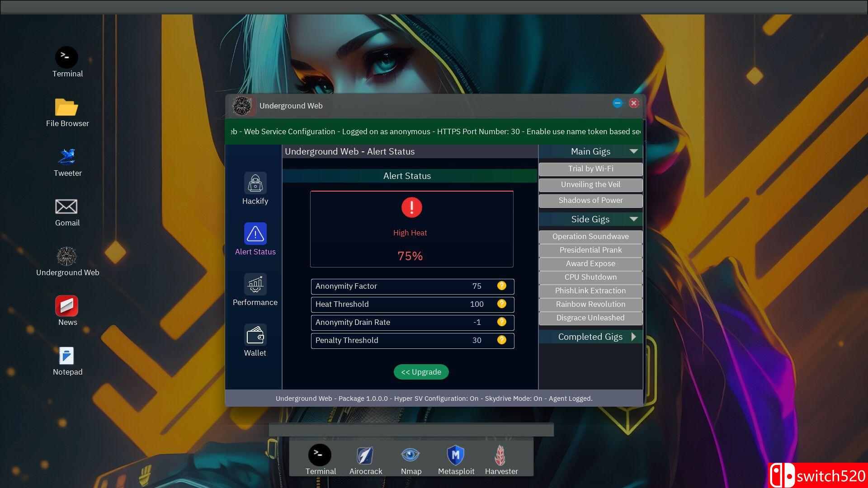Collapse the Side Gigs list
The image size is (868, 488).
coord(633,219)
